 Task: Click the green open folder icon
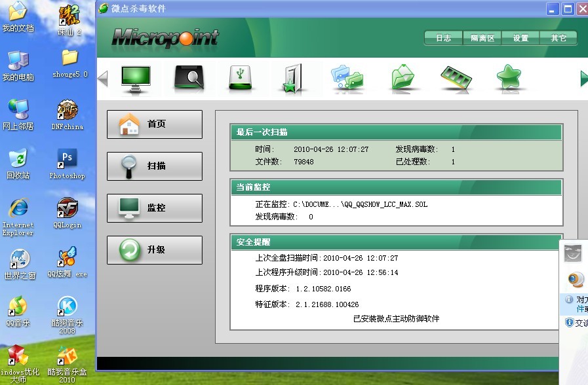tap(402, 77)
